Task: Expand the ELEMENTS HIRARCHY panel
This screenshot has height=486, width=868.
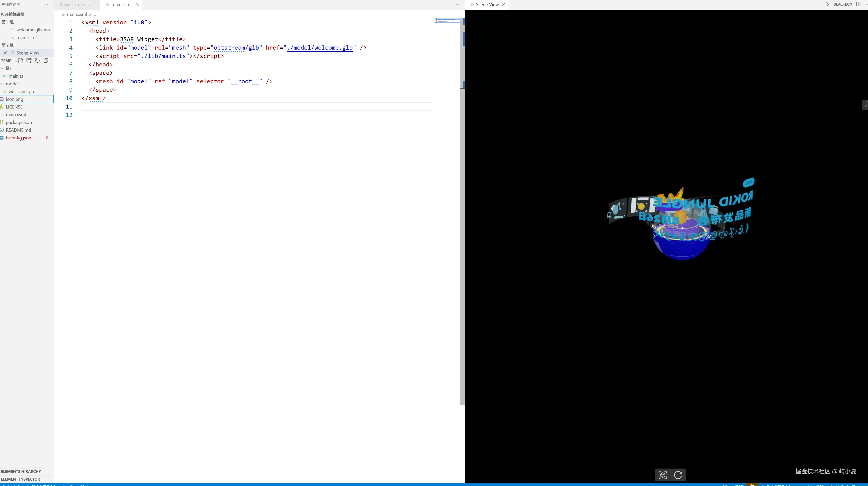Action: tap(21, 471)
